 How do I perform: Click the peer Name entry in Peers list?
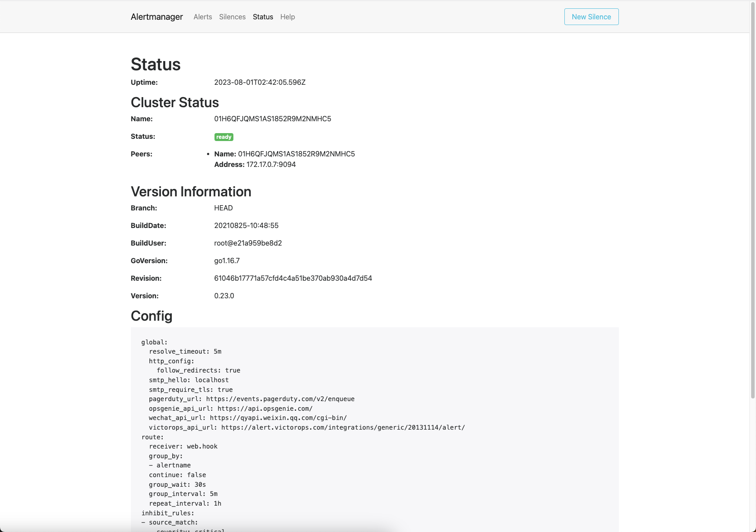coord(284,154)
